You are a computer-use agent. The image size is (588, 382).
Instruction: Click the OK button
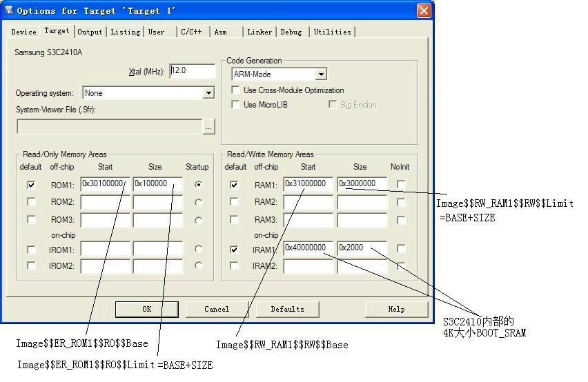[x=146, y=309]
